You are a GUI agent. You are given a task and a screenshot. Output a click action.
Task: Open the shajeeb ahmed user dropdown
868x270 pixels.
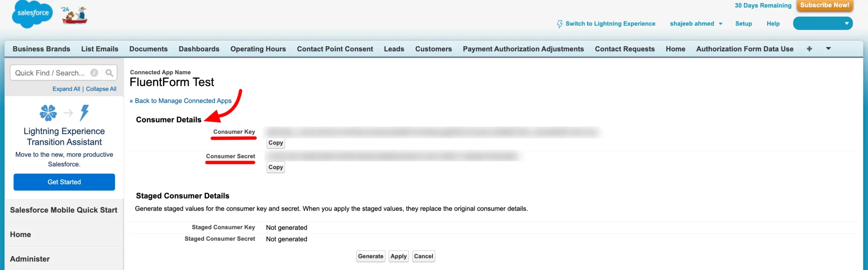point(696,24)
